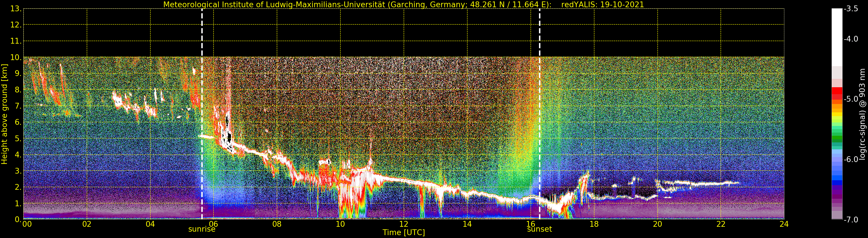Screen dimensions: 868x238
Task: Click the sunset dashed vertical line marker
Action: pyautogui.click(x=540, y=114)
